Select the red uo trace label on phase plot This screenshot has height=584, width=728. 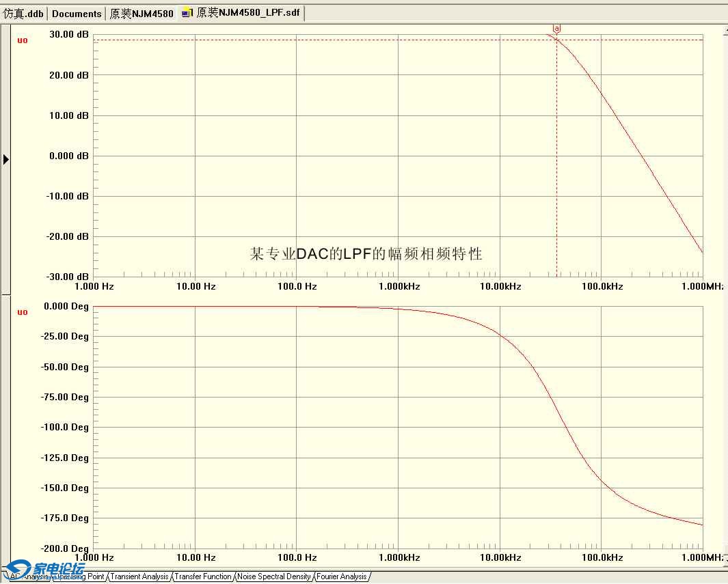click(x=22, y=312)
